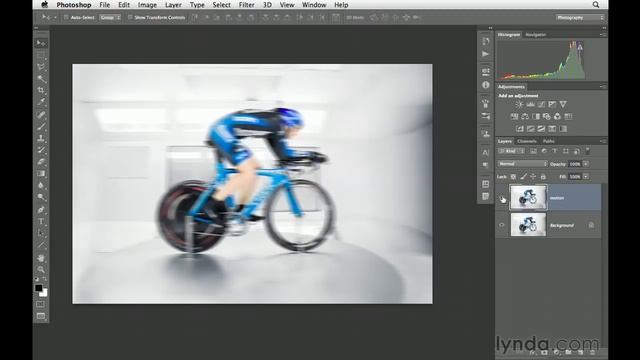Viewport: 640px width, 360px height.
Task: Select the Lasso tool
Action: coord(41,67)
